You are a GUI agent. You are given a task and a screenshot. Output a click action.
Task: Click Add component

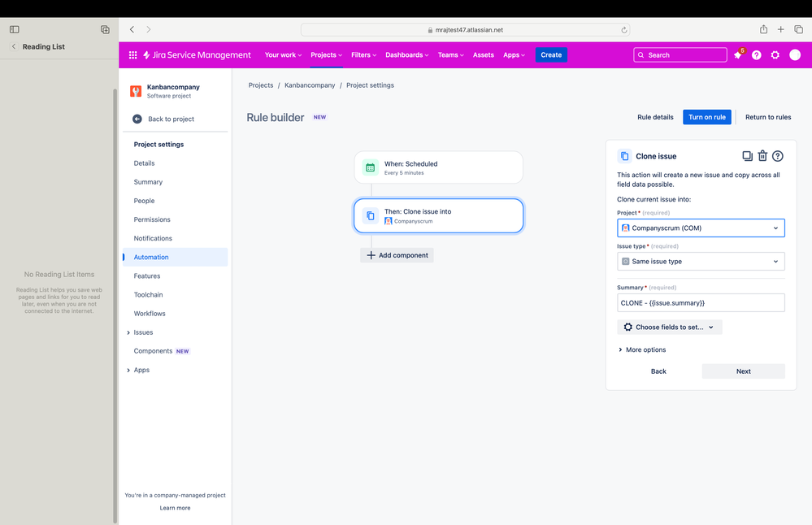[x=397, y=255]
